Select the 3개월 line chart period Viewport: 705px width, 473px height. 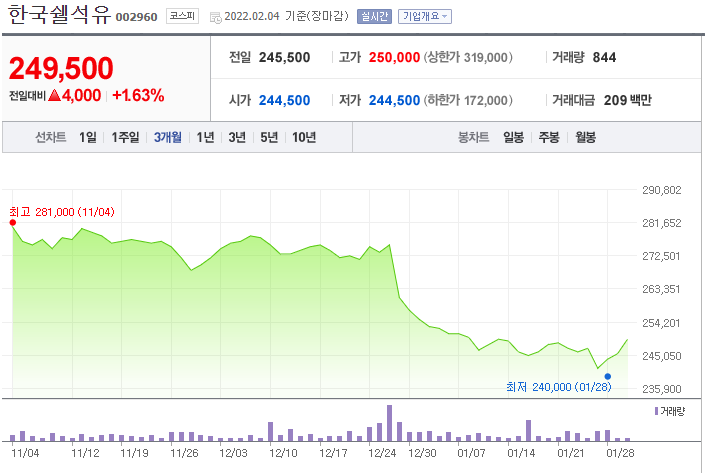click(x=168, y=137)
